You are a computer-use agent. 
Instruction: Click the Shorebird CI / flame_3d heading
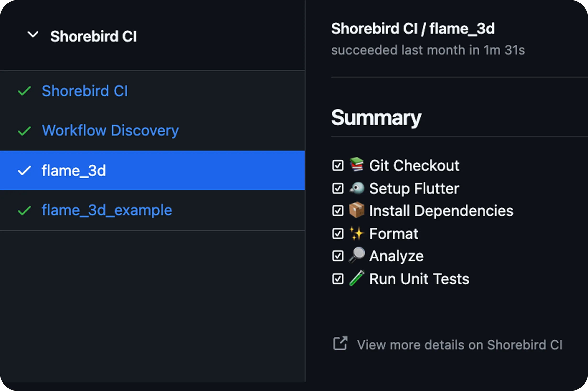pos(413,29)
